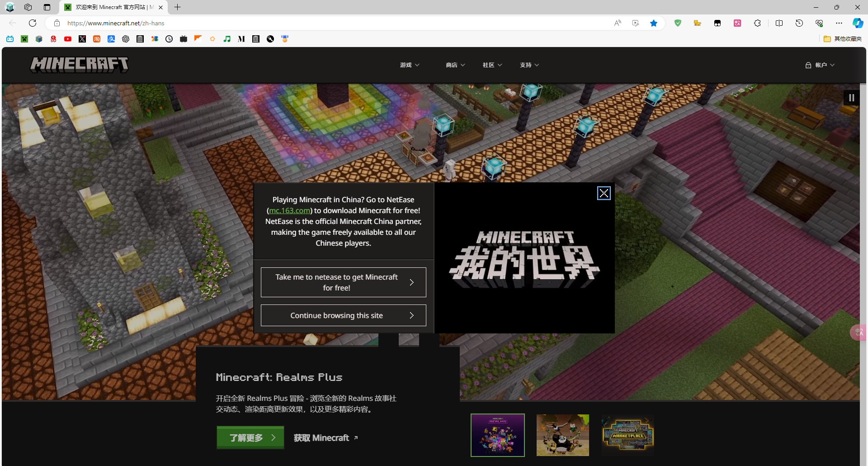Open the 其他收藏夹 bookmarks folder
868x466 pixels.
click(x=843, y=39)
